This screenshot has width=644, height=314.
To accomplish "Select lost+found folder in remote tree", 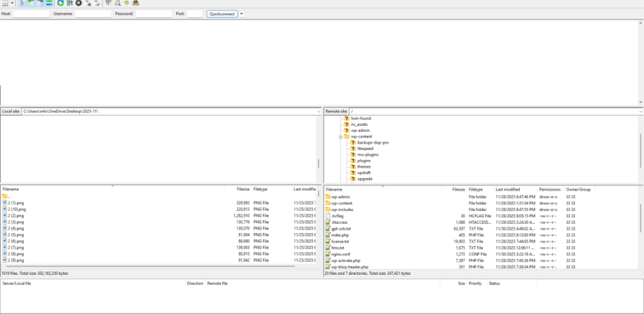I will coord(361,118).
